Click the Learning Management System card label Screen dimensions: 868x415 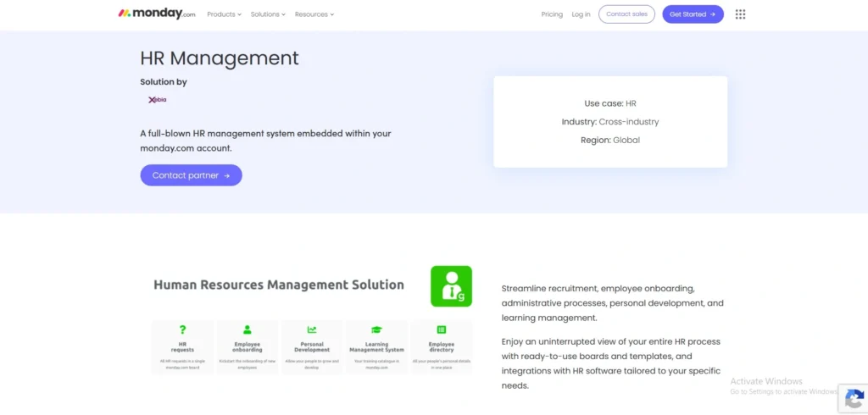pyautogui.click(x=376, y=347)
